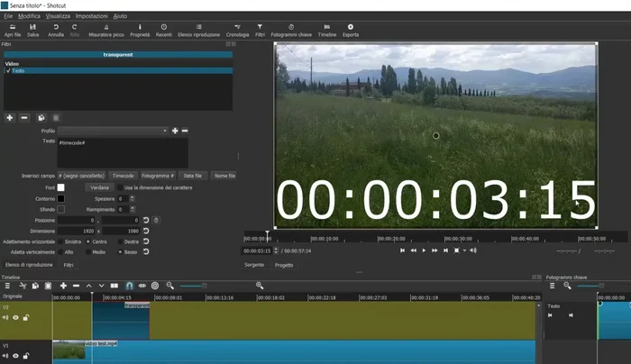Add a new filter with plus icon
Viewport: 631px width, 364px height.
click(9, 117)
